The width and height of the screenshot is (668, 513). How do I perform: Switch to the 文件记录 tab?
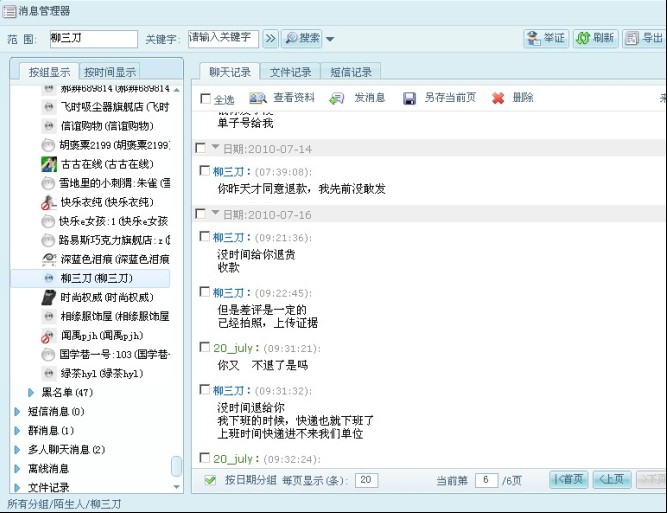[x=291, y=72]
